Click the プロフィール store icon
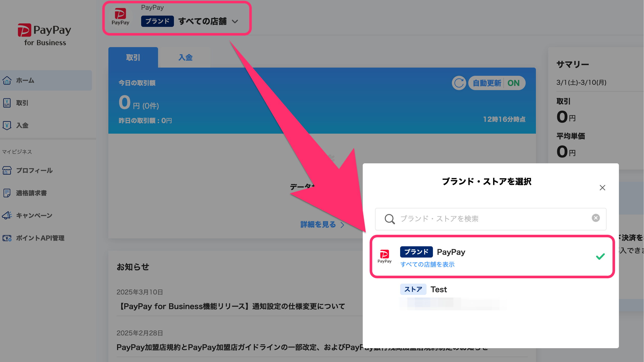The height and width of the screenshot is (362, 644). click(7, 171)
